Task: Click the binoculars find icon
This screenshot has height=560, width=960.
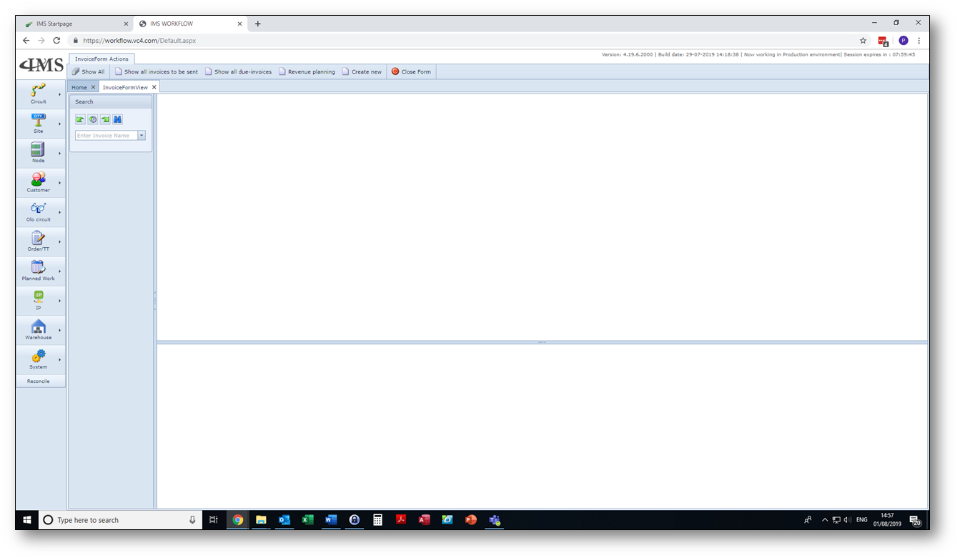Action: (117, 119)
